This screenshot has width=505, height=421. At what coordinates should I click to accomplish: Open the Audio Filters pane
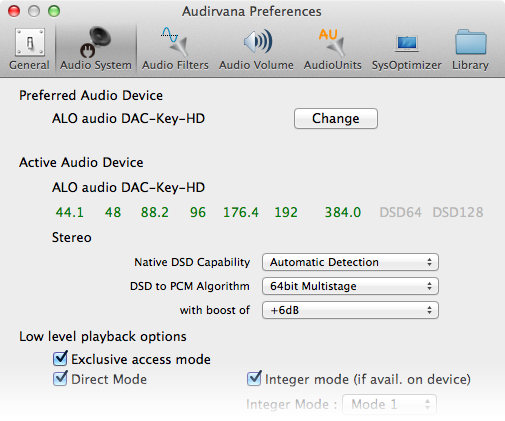175,49
